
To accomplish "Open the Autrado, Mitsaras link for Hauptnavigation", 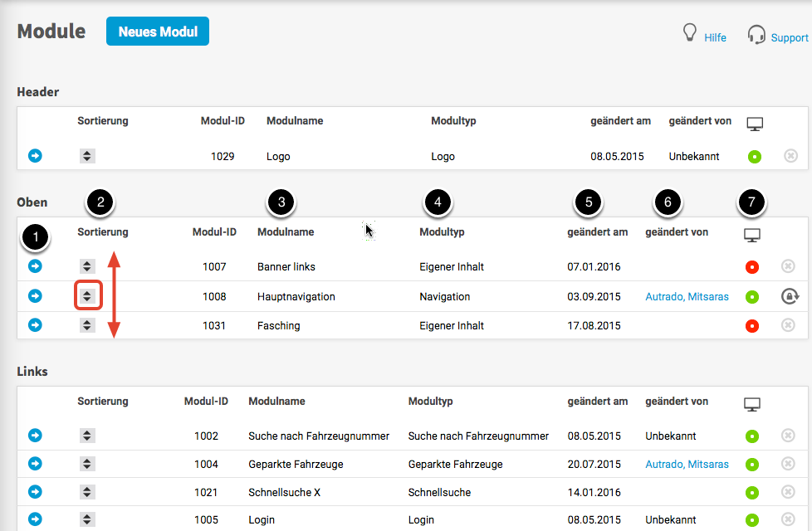I will tap(687, 296).
